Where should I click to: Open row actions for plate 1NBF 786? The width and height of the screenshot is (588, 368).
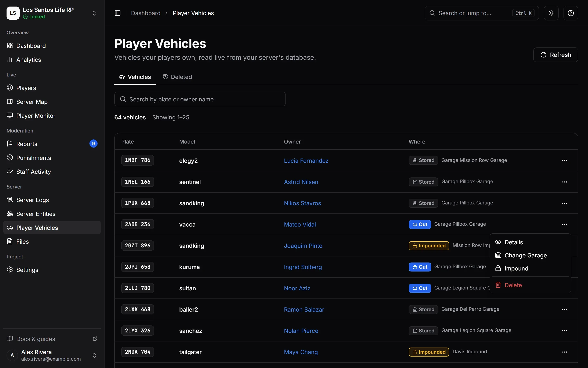tap(565, 160)
